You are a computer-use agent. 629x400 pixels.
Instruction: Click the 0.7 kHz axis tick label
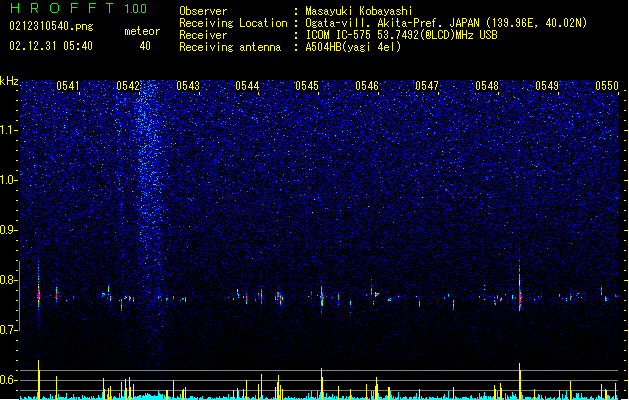click(8, 330)
